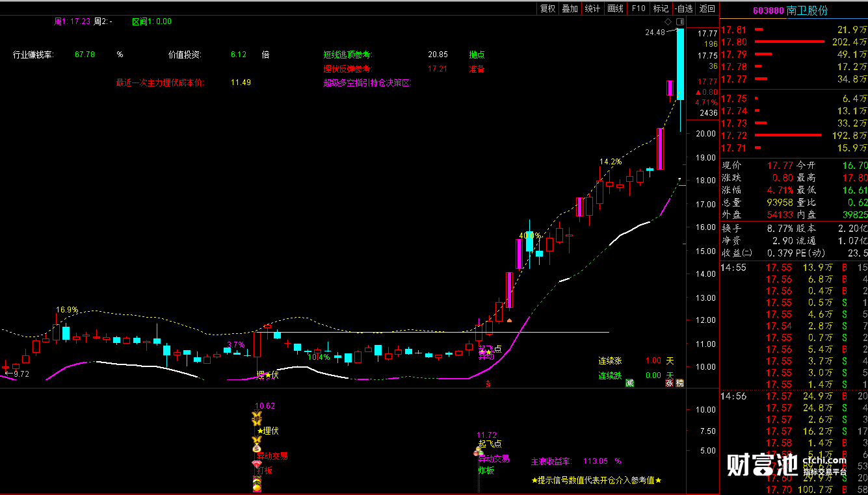This screenshot has width=868, height=495.
Task: Click the red 涨 badge
Action: pos(669,383)
